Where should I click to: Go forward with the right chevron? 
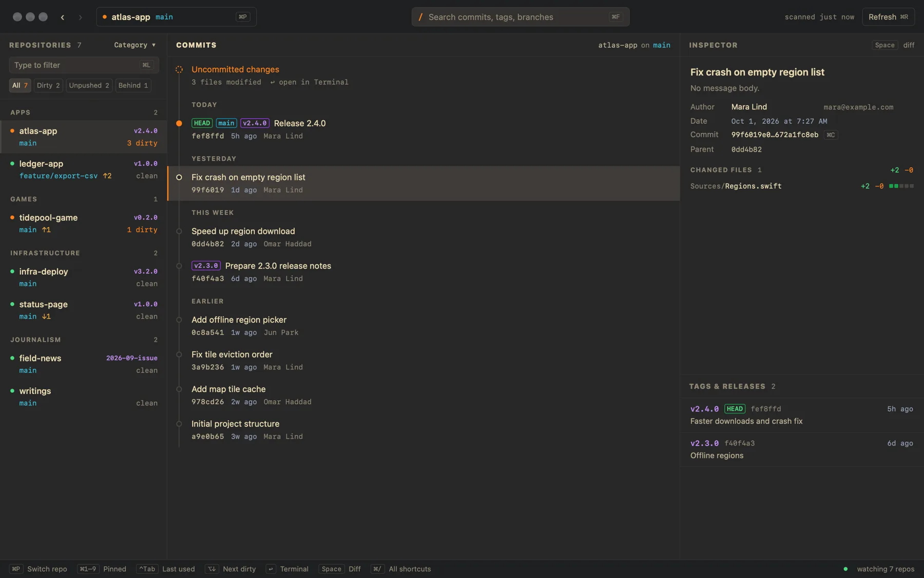80,17
